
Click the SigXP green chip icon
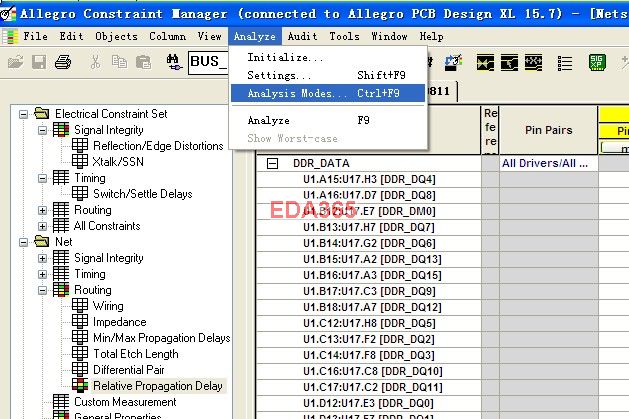click(597, 62)
